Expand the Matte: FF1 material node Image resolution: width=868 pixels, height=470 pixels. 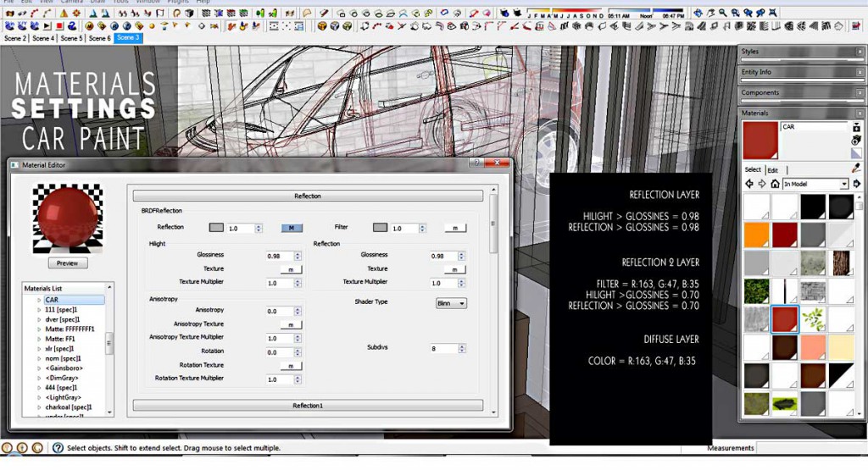pyautogui.click(x=39, y=339)
